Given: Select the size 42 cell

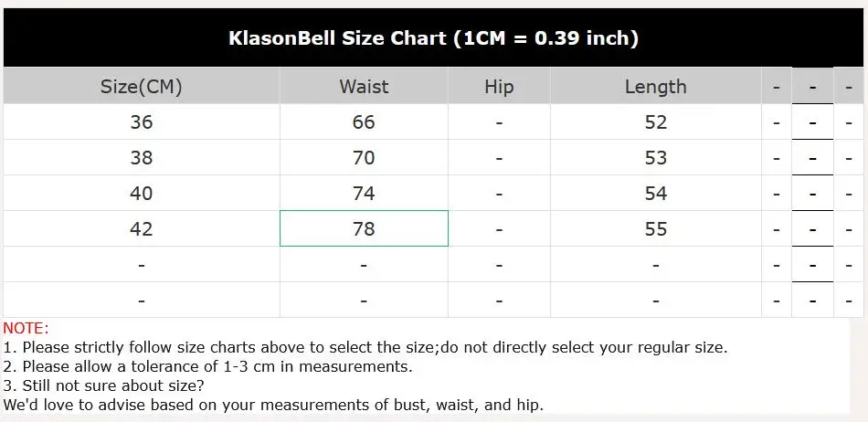Looking at the screenshot, I should click(141, 229).
